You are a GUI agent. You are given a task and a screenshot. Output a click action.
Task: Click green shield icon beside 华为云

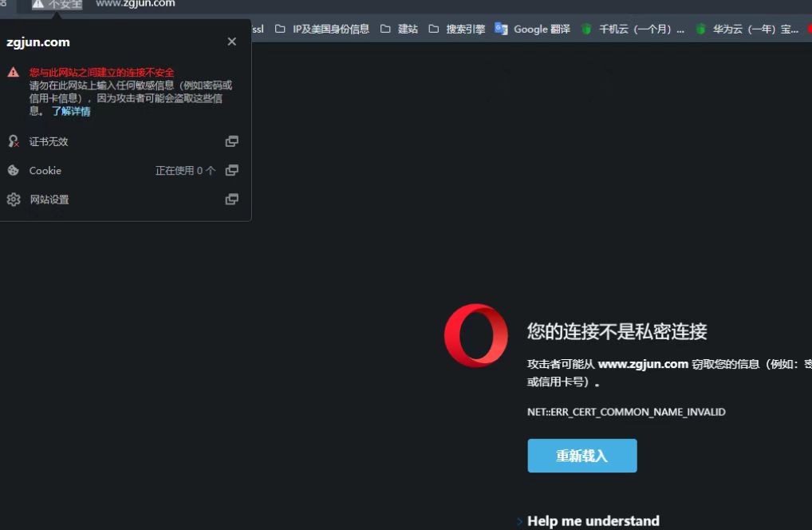(x=700, y=29)
